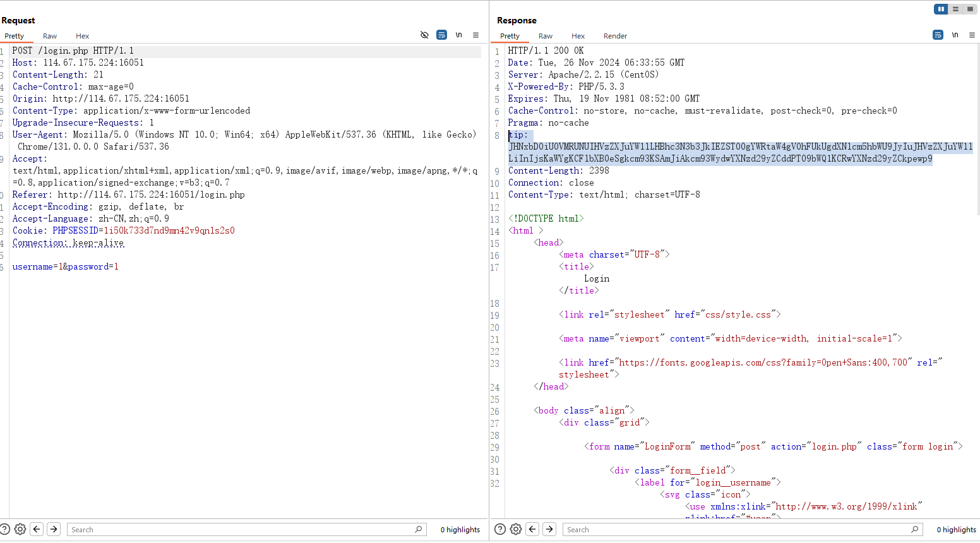Switch Response view to Render tab
980x543 pixels.
click(615, 36)
